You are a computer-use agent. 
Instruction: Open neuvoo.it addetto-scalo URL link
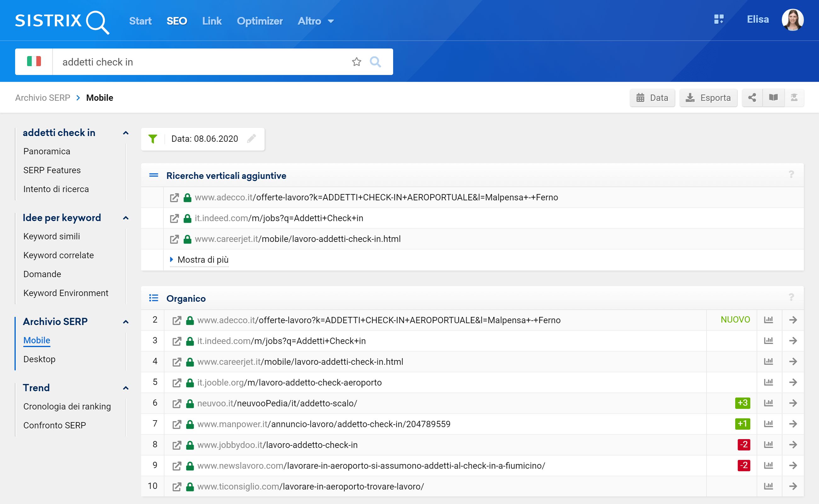click(277, 403)
